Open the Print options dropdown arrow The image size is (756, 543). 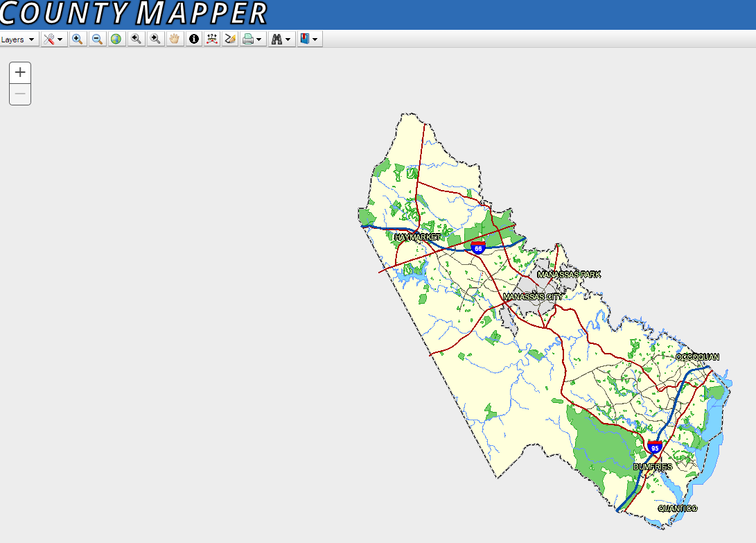click(257, 39)
